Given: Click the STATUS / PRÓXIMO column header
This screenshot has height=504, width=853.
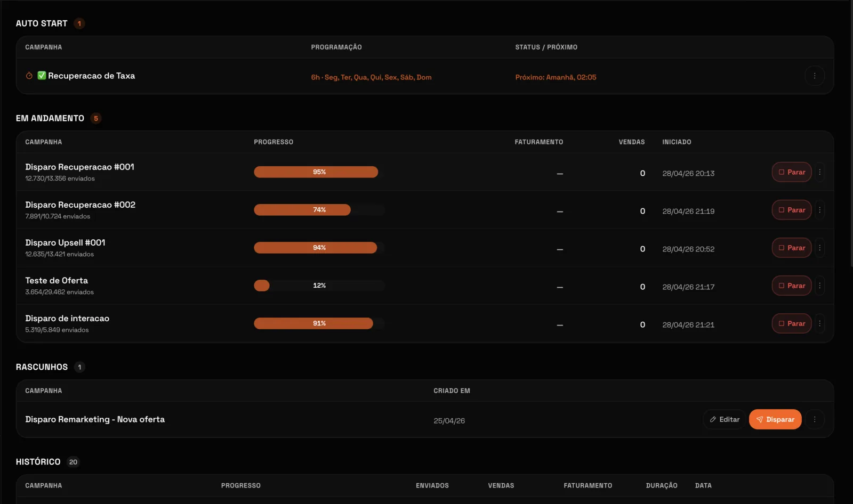Looking at the screenshot, I should (546, 47).
